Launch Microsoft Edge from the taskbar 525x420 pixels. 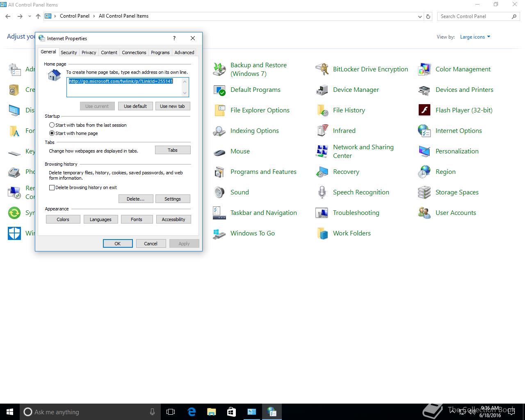coord(192,412)
